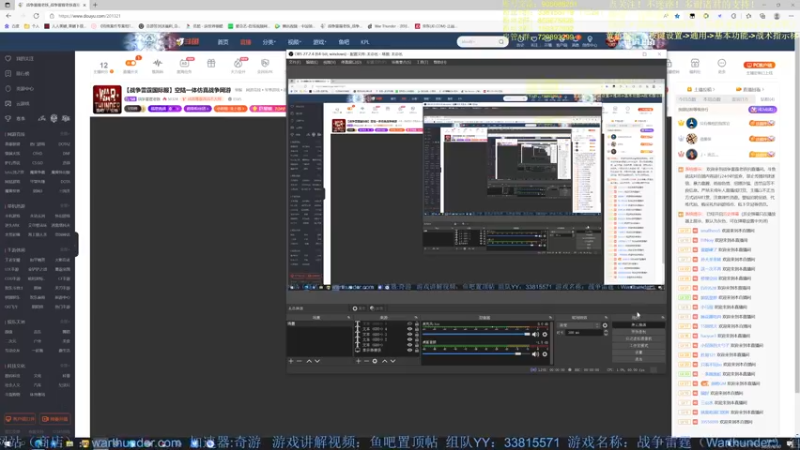The image size is (800, 450).
Task: Open settings gear for second mixer channel
Action: [545, 354]
